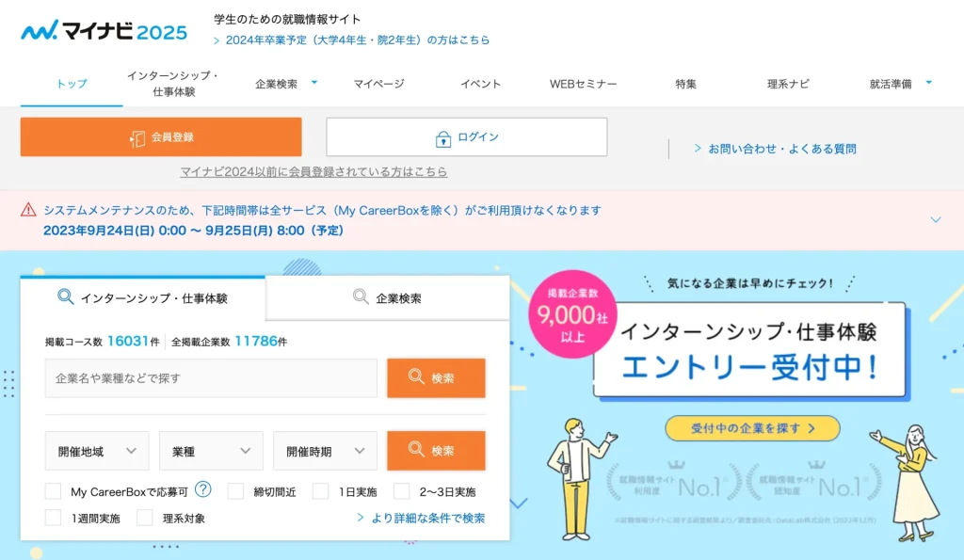
Task: Click the member registration door icon
Action: [137, 137]
